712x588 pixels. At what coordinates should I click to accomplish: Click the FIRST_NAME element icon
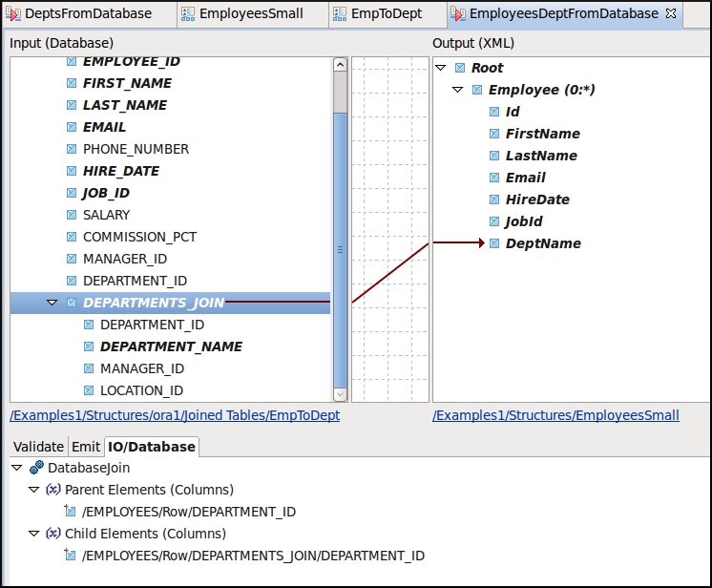[72, 83]
